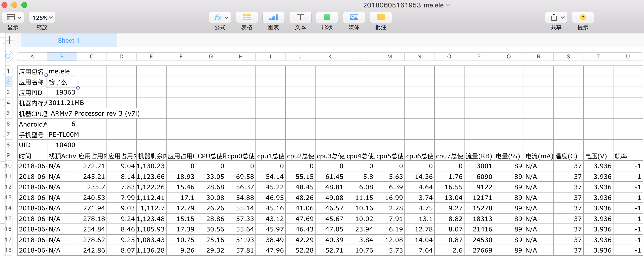
Task: Click the table select-all circle handle
Action: [8, 56]
